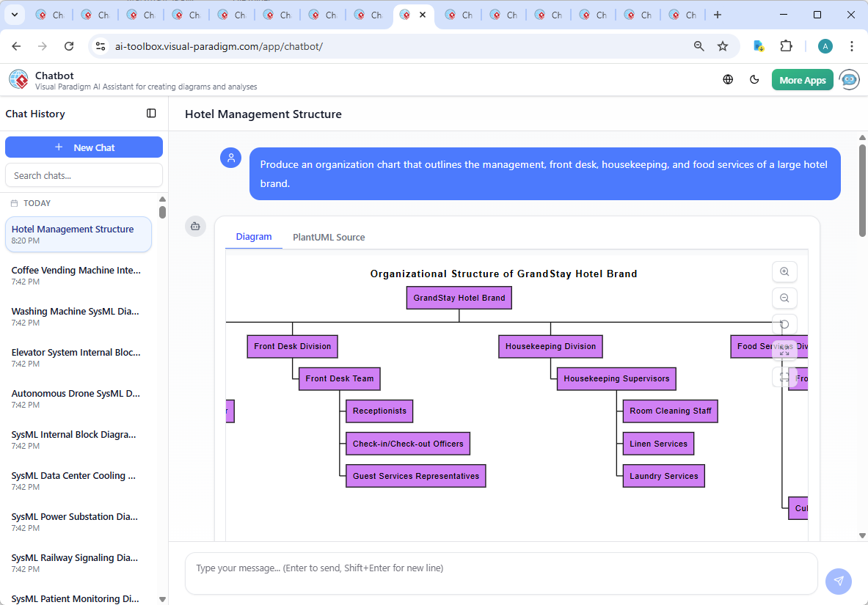The image size is (868, 605).
Task: Select the zoom out icon on the diagram
Action: (784, 298)
